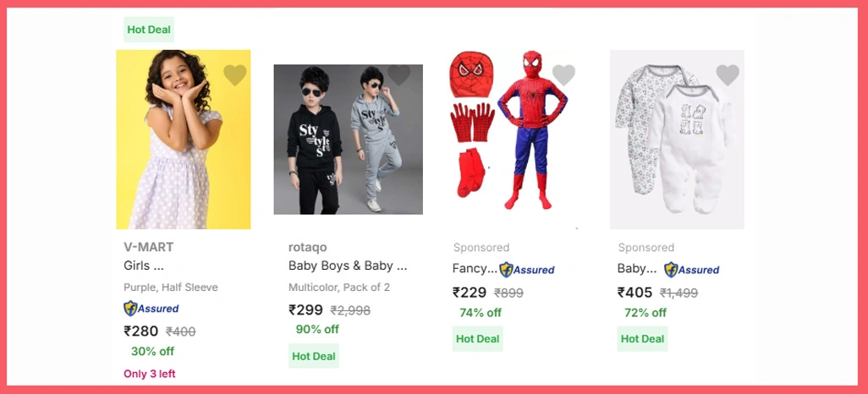Open the rotaqo brand link
This screenshot has width=868, height=394.
(x=307, y=247)
